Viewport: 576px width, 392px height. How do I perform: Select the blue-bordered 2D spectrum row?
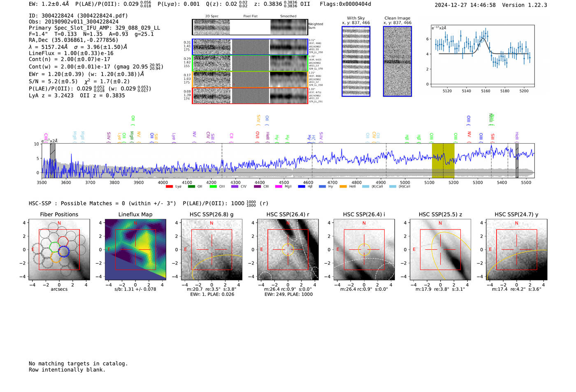(x=250, y=47)
